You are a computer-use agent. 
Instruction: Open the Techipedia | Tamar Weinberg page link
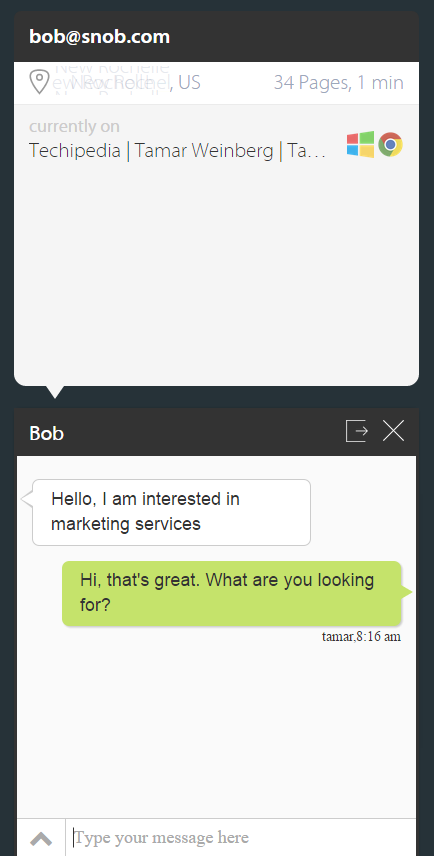coord(177,151)
